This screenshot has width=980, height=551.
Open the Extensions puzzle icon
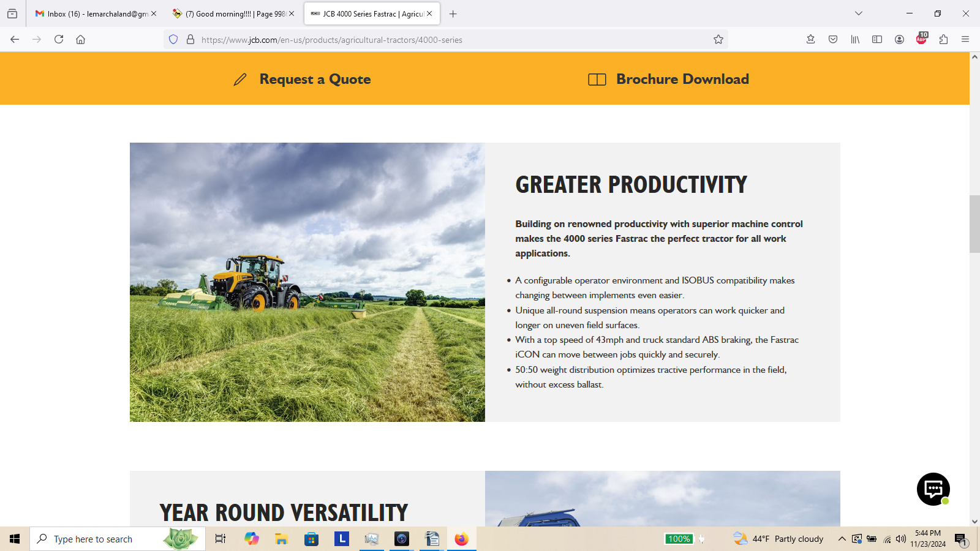coord(943,40)
